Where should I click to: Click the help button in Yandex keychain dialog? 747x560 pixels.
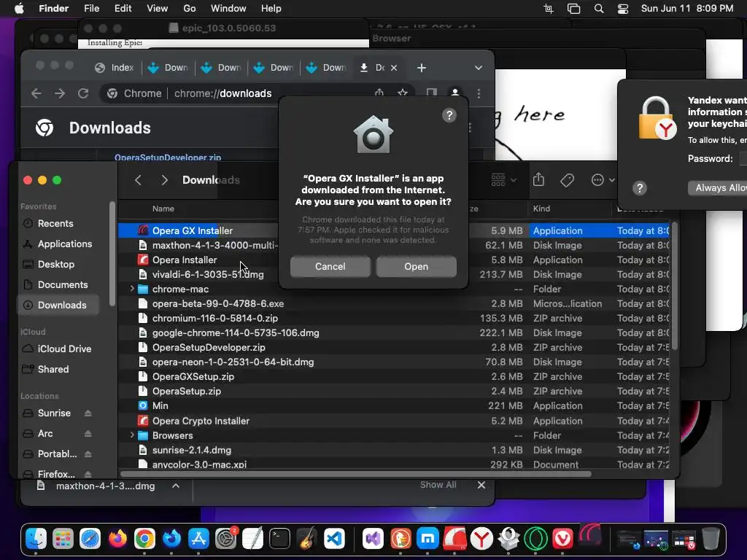click(639, 188)
